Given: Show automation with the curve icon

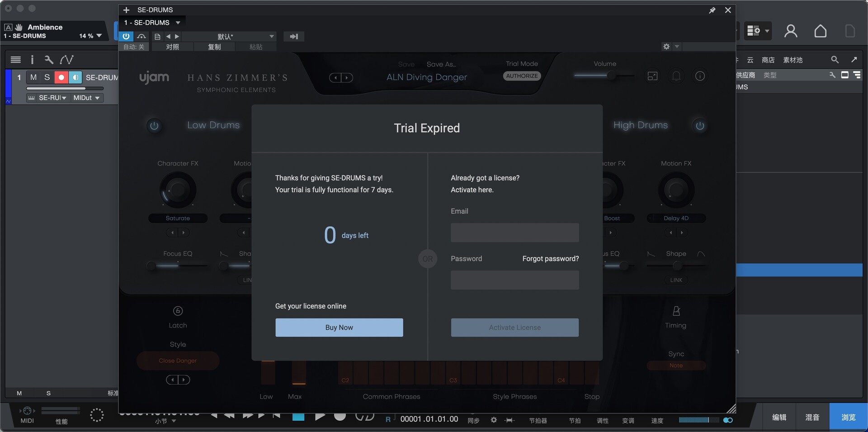Looking at the screenshot, I should [x=66, y=59].
